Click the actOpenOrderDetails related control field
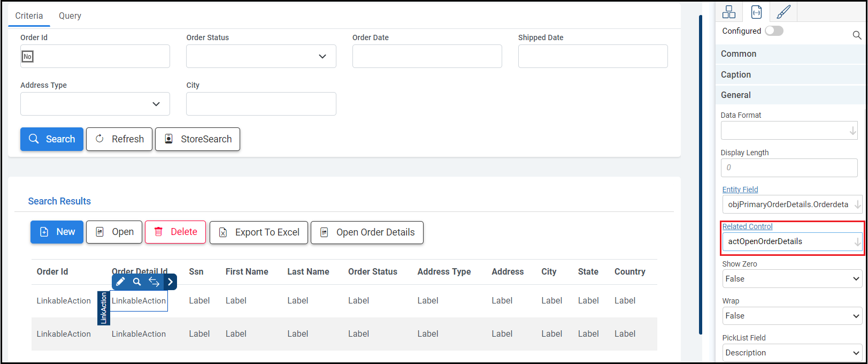868x364 pixels. (792, 241)
